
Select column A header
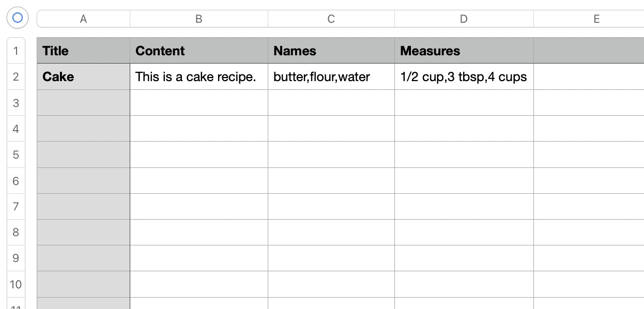tap(83, 19)
